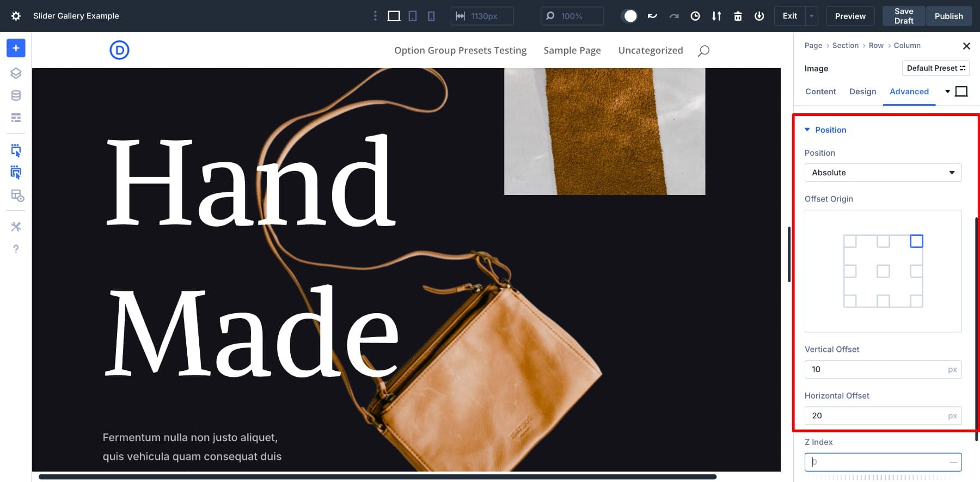Click the layout with eye icon
980x482 pixels.
point(17,196)
